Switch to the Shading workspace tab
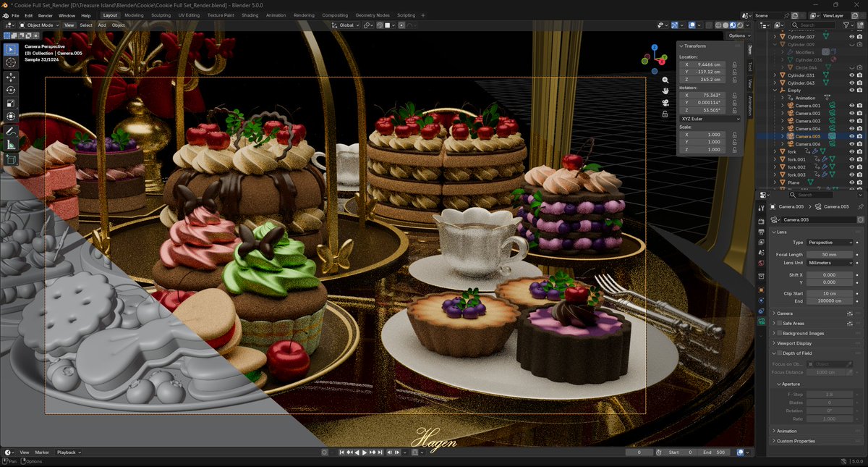 click(250, 14)
